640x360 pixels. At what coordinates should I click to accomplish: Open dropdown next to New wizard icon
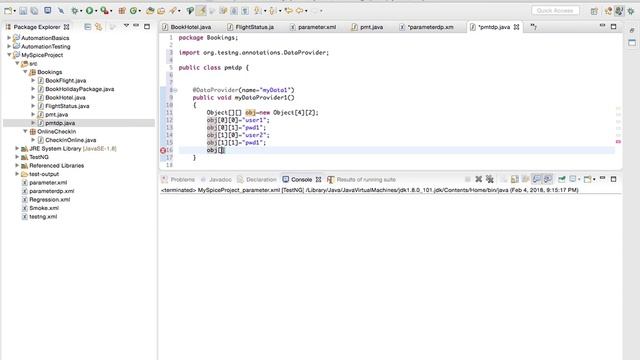tap(14, 11)
